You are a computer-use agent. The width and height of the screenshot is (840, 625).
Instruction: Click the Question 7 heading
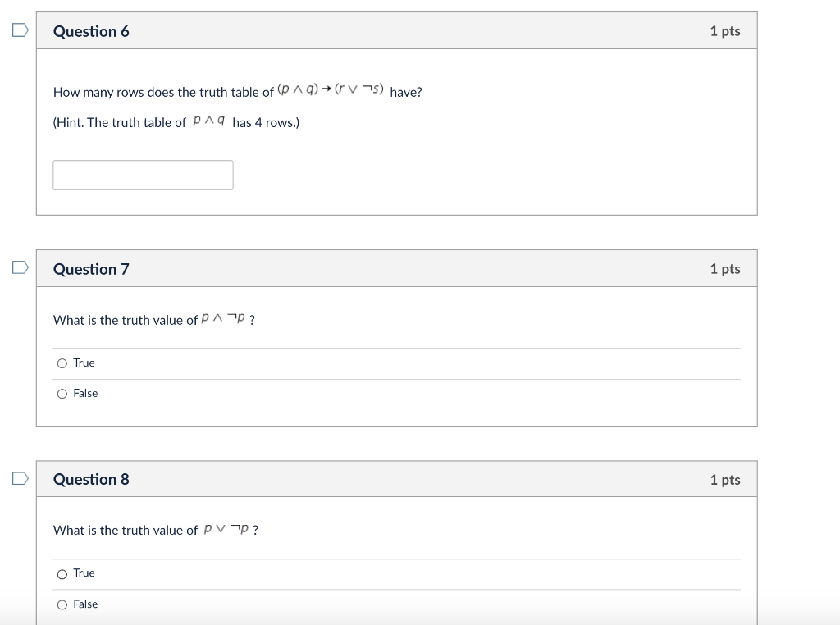click(91, 269)
